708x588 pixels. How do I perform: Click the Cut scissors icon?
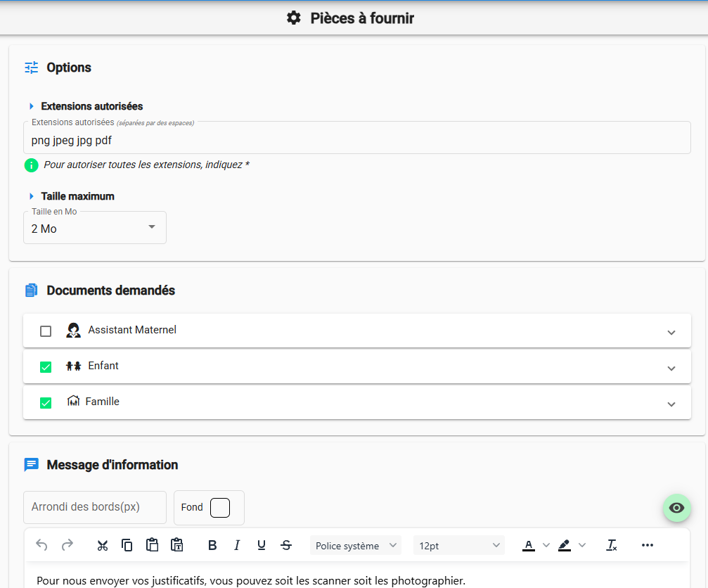(103, 545)
